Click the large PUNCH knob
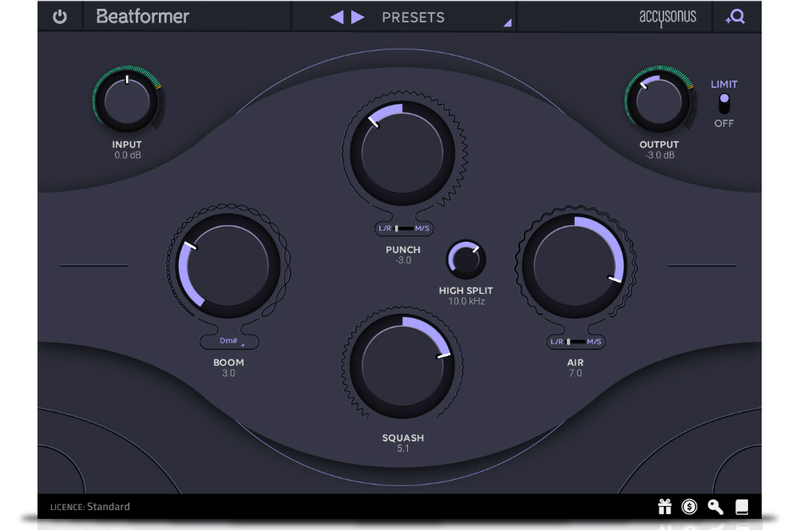Screen dimensions: 800x530 click(403, 153)
